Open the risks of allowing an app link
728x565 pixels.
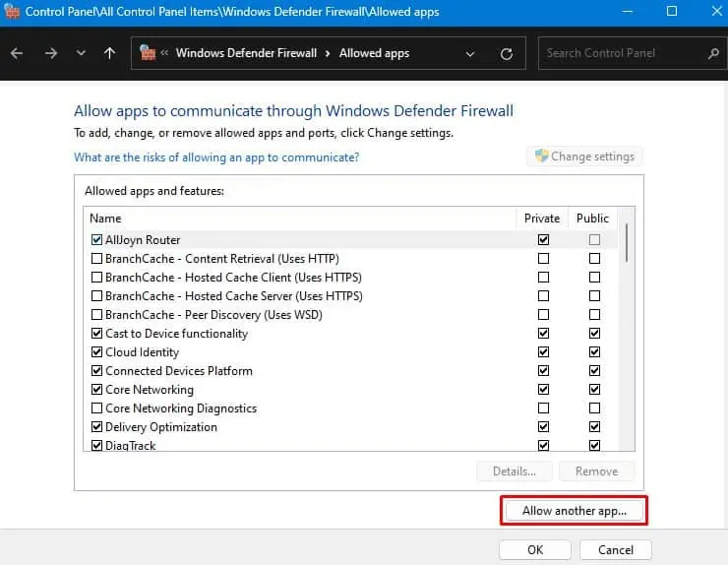pyautogui.click(x=216, y=157)
